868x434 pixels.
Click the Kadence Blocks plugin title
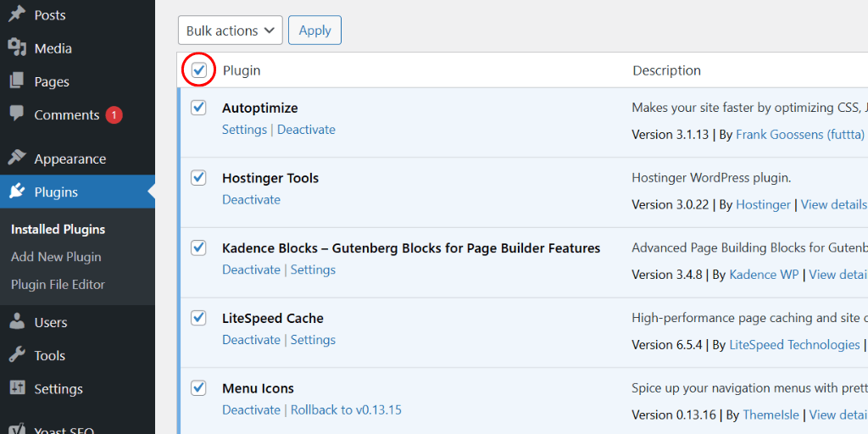coord(411,248)
